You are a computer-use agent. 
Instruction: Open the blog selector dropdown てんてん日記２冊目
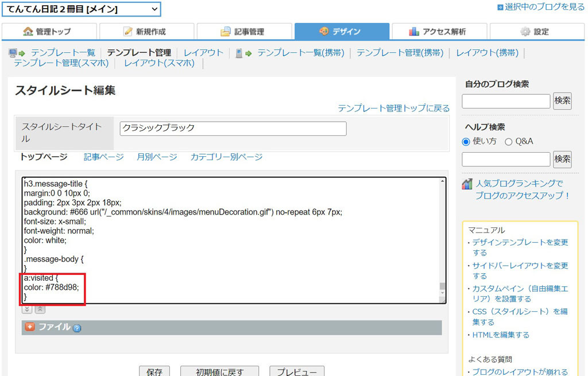(x=82, y=9)
